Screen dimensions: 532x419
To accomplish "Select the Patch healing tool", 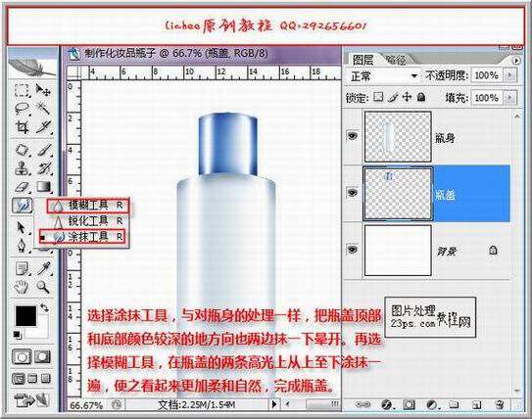I will pyautogui.click(x=22, y=150).
